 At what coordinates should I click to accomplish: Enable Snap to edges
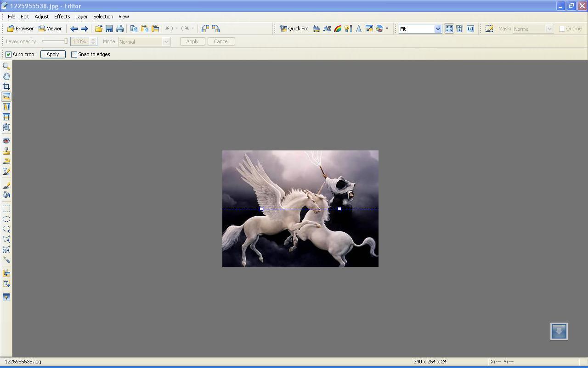point(74,54)
